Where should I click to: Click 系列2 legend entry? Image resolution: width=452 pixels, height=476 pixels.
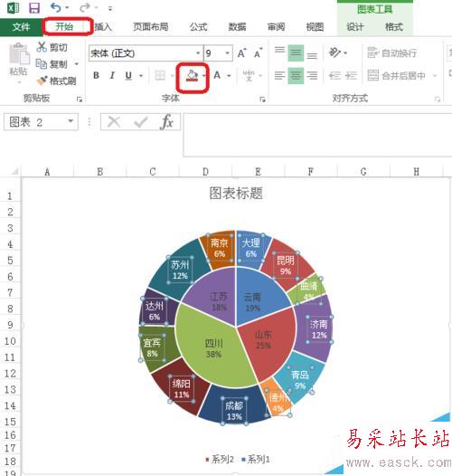tap(220, 460)
